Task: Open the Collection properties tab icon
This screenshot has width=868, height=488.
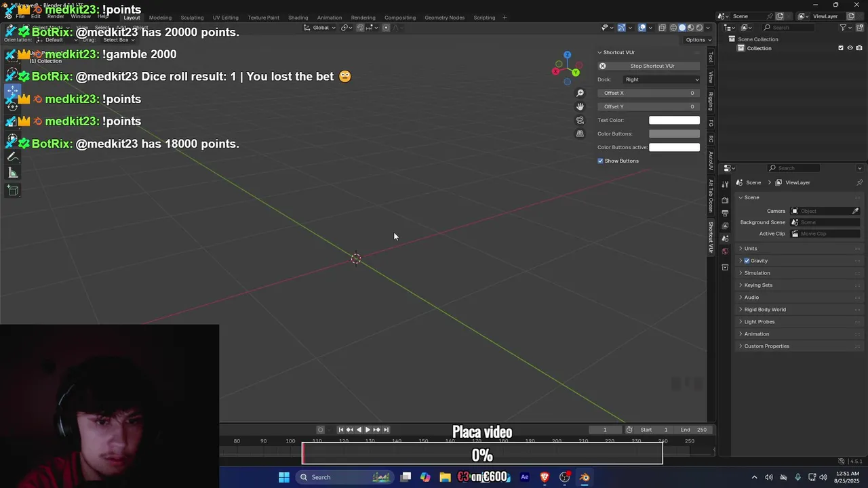Action: point(725,268)
